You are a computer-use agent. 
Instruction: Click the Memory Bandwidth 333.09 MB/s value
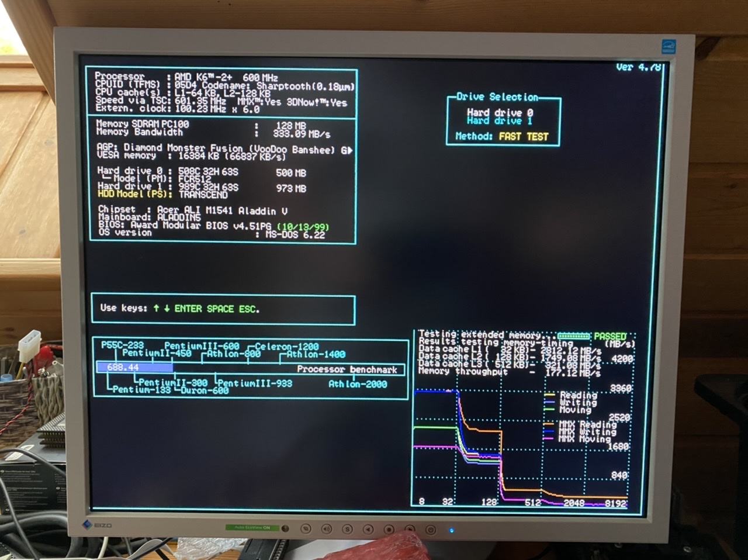pyautogui.click(x=302, y=134)
